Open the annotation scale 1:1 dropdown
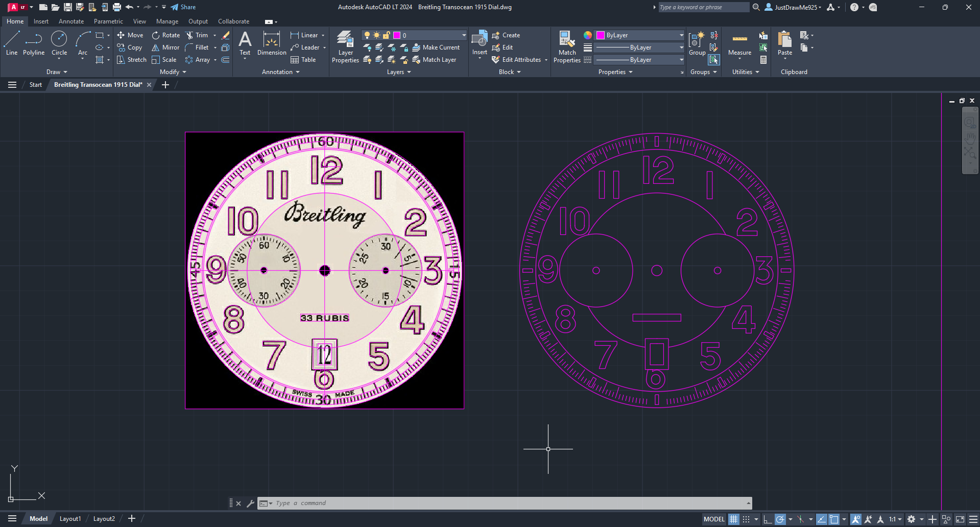The image size is (980, 527). click(x=895, y=519)
